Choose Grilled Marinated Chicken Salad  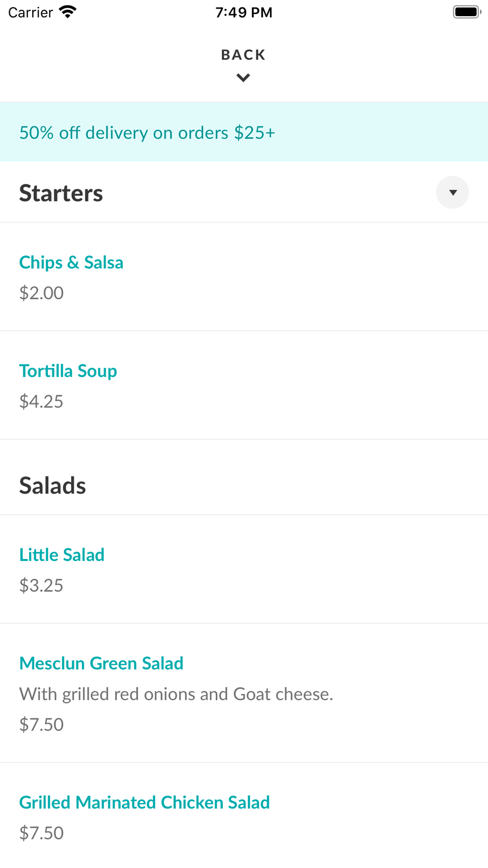(144, 803)
